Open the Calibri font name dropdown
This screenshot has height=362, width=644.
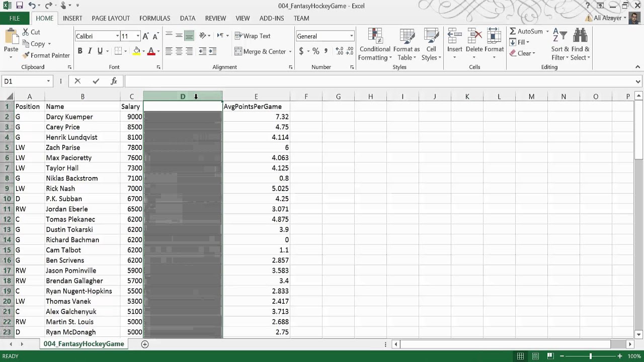pyautogui.click(x=117, y=36)
